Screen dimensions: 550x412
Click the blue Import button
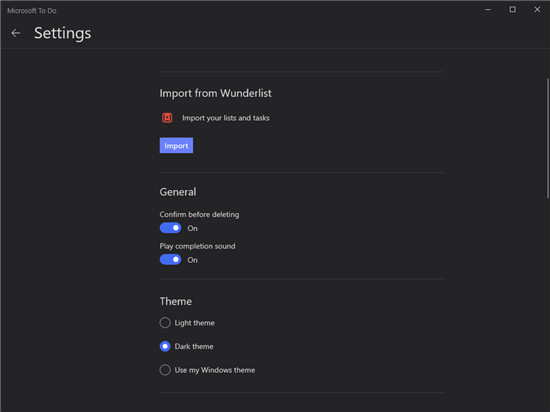click(x=176, y=145)
